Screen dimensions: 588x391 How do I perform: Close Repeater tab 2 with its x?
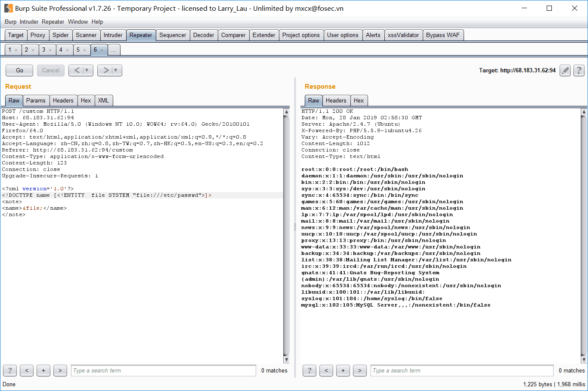[x=33, y=50]
